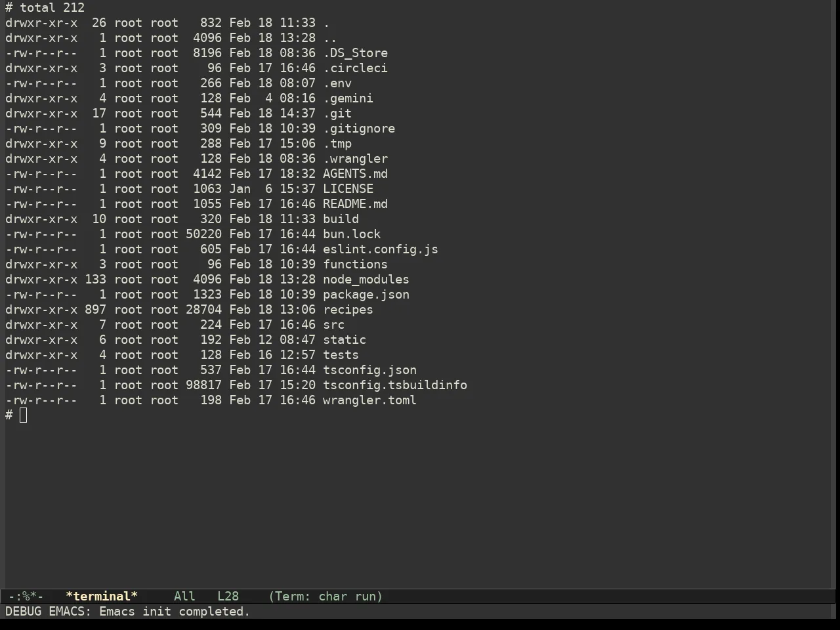This screenshot has height=630, width=840.
Task: Click the All position indicator in mode line
Action: coord(184,597)
